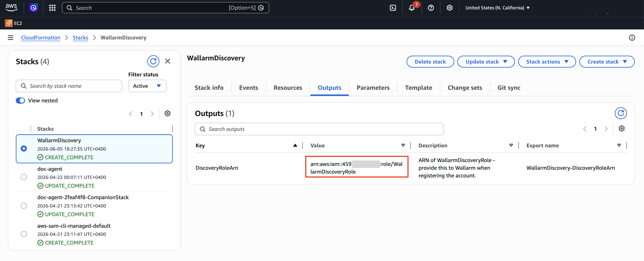Open the Parameters tab
This screenshot has height=261, width=644.
pos(373,88)
